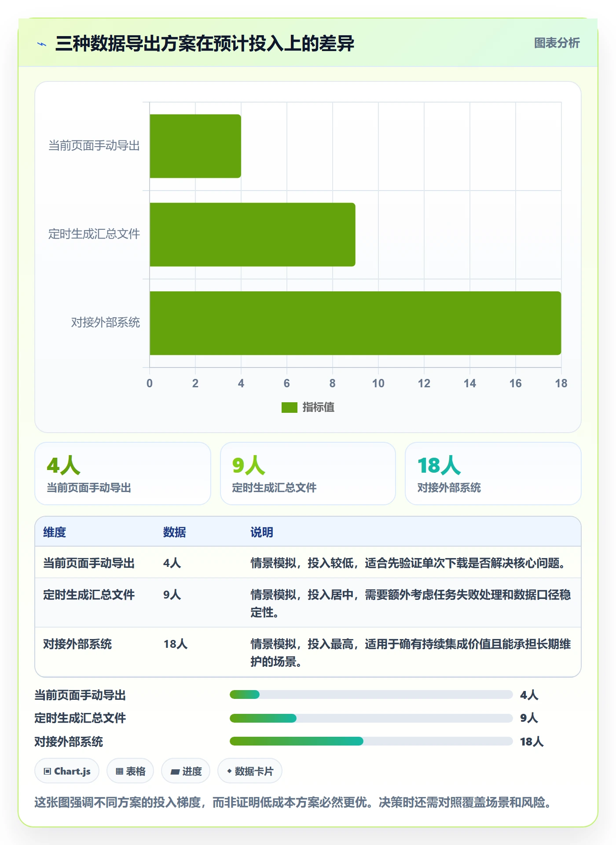This screenshot has height=845, width=616.
Task: Click the 进度 tag icon
Action: [x=175, y=772]
